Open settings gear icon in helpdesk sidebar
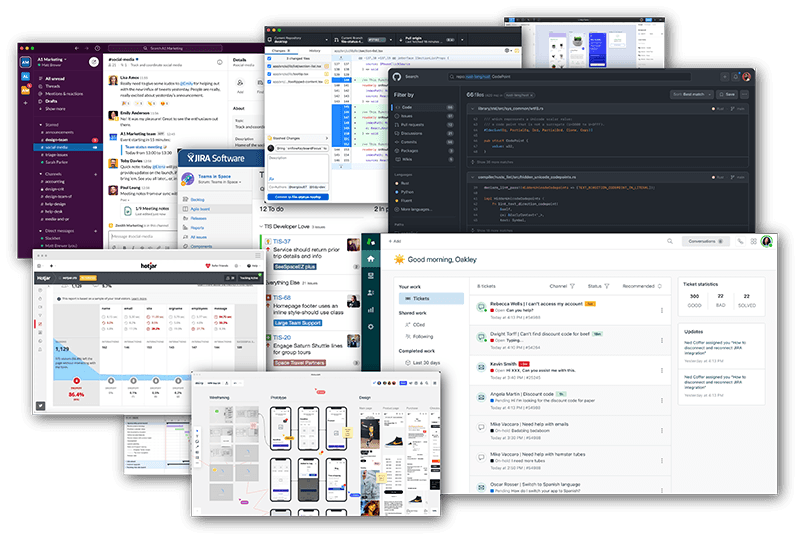The image size is (800, 539). click(x=371, y=326)
